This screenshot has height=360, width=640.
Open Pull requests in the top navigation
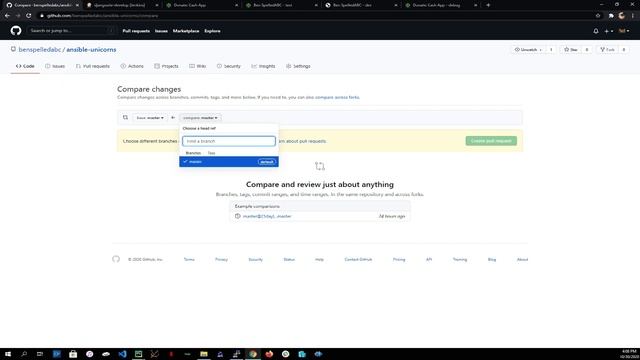coord(136,31)
